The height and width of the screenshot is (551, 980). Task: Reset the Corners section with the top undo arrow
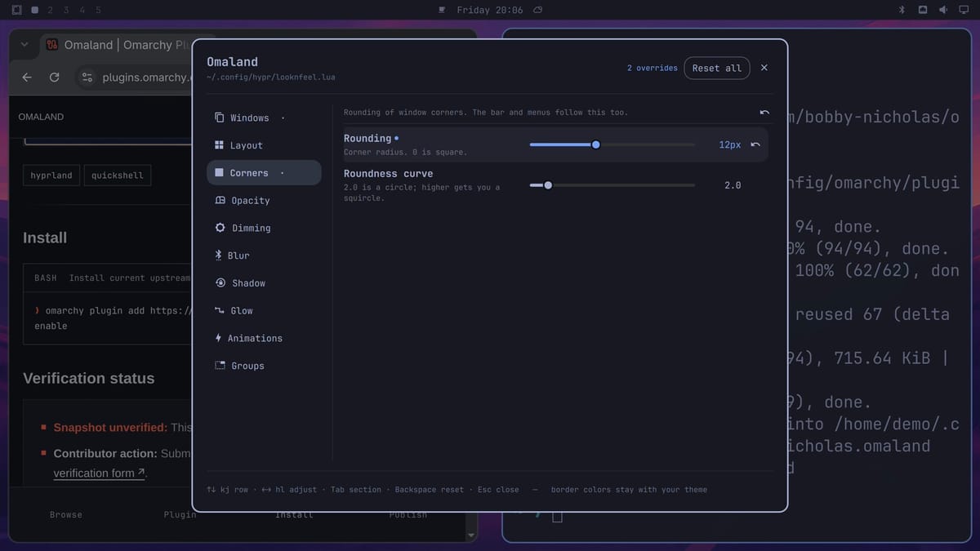pos(764,112)
